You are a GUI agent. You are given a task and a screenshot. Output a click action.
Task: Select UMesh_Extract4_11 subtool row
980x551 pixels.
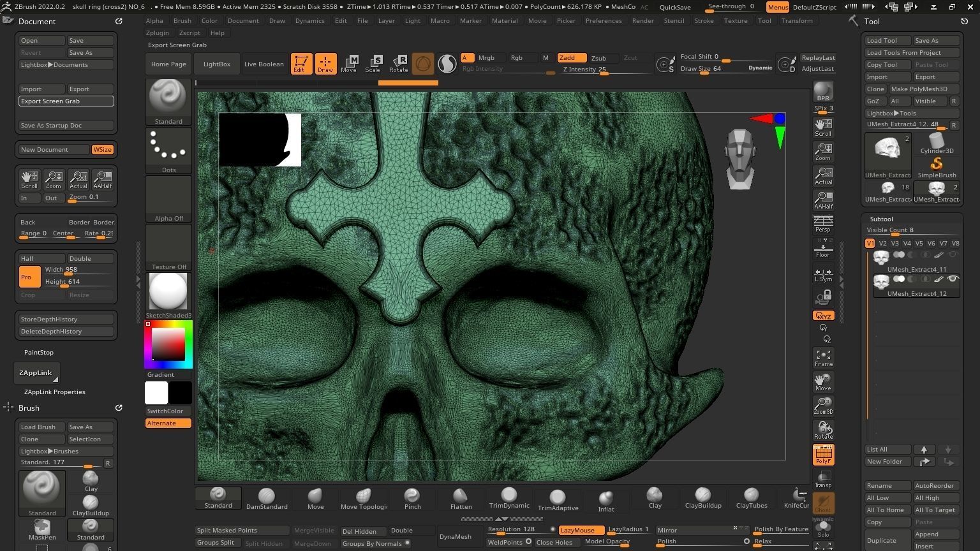coord(916,261)
